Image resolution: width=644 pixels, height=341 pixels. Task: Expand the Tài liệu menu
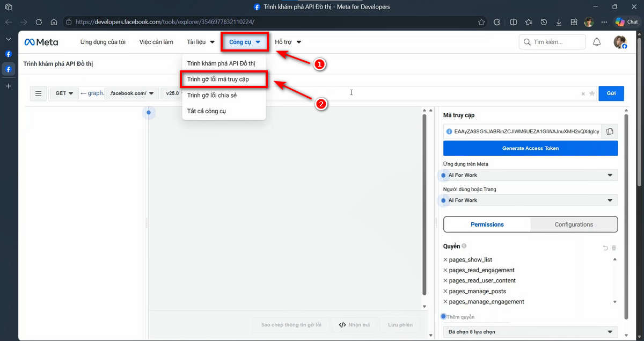(x=201, y=42)
